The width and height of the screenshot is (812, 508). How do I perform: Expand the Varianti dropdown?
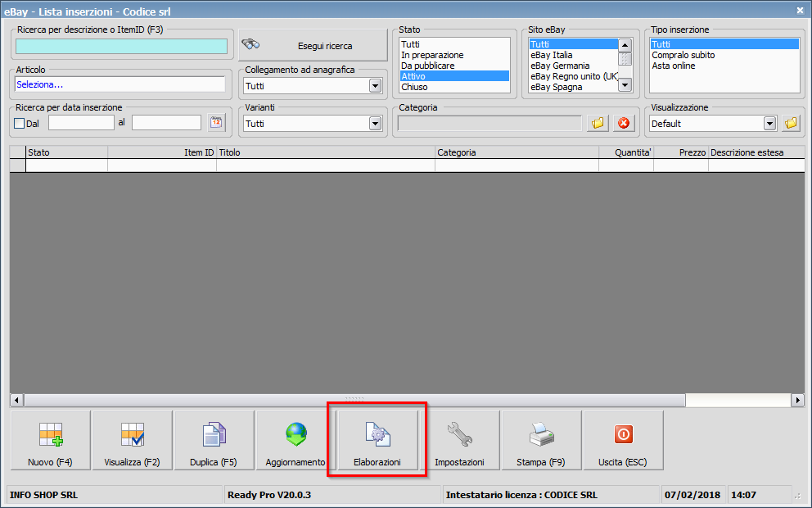[x=376, y=124]
